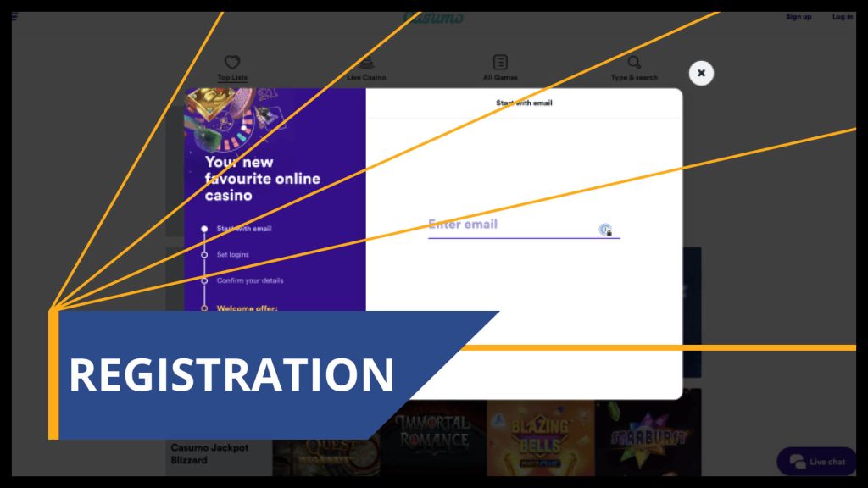Click the 'Start with email' dialog heading
Image resolution: width=868 pixels, height=488 pixels.
[x=524, y=103]
